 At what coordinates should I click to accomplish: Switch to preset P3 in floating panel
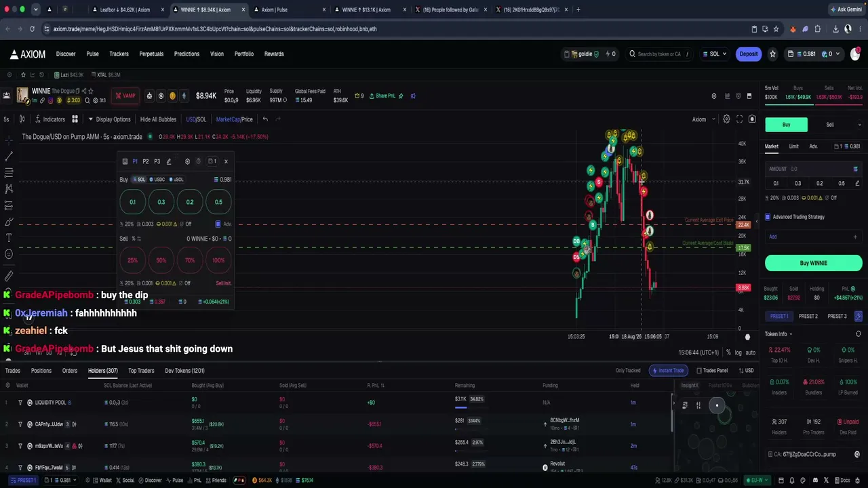tap(157, 161)
